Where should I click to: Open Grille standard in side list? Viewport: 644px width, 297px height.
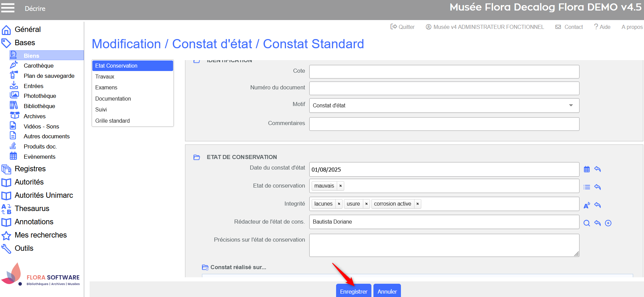pyautogui.click(x=112, y=121)
